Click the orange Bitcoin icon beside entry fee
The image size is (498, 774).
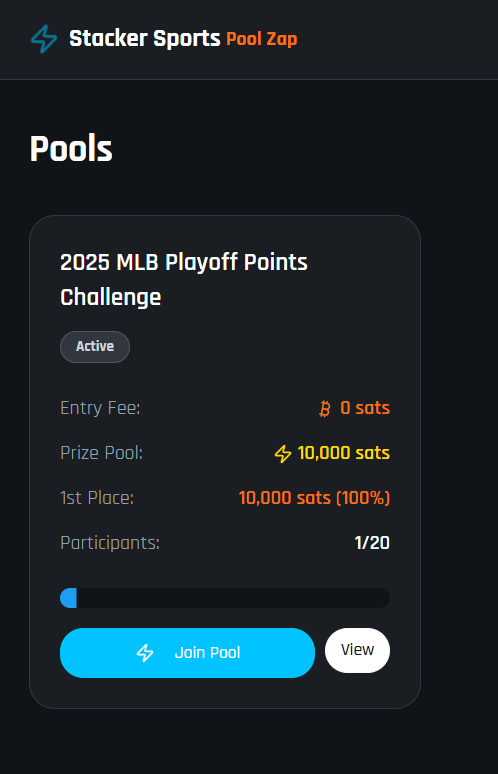(x=325, y=409)
